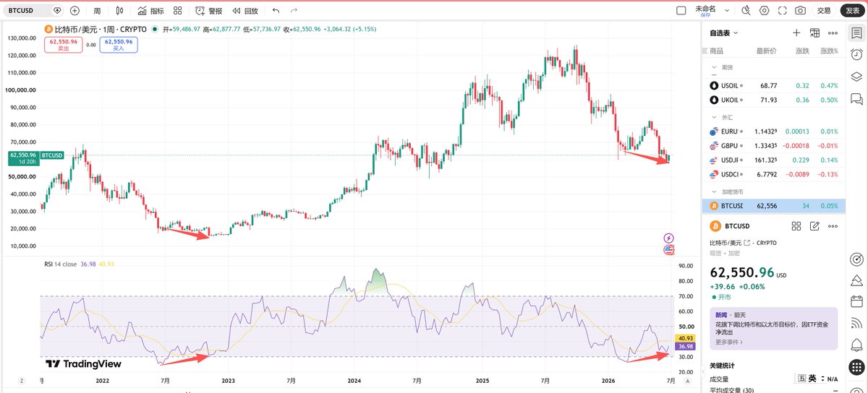
Task: Open indicator templates grid icon
Action: (177, 11)
